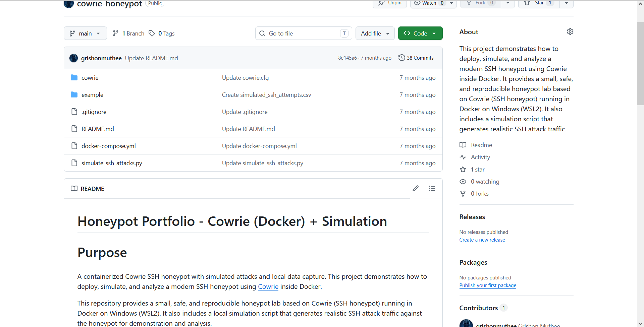Click the Go to file search field

click(304, 33)
